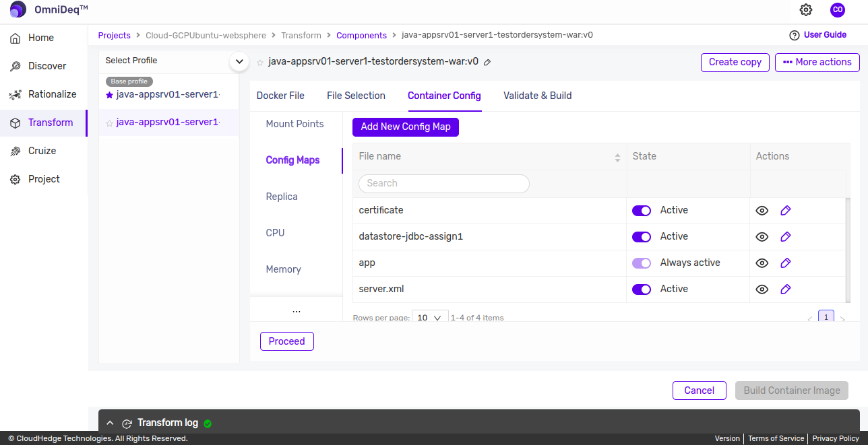Select the base profile java-appsrv01-server1
The width and height of the screenshot is (868, 445).
[x=168, y=95]
